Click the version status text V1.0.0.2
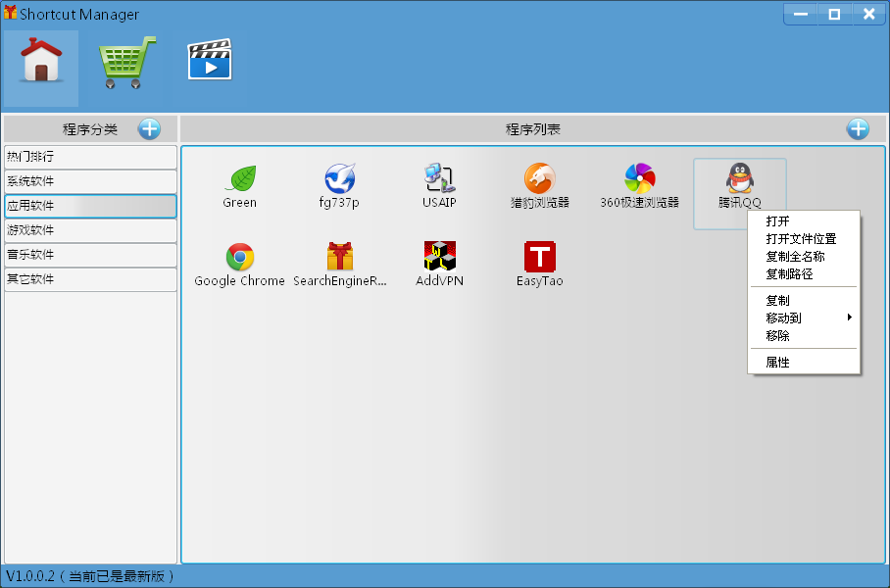Viewport: 890px width, 588px height. [x=89, y=576]
